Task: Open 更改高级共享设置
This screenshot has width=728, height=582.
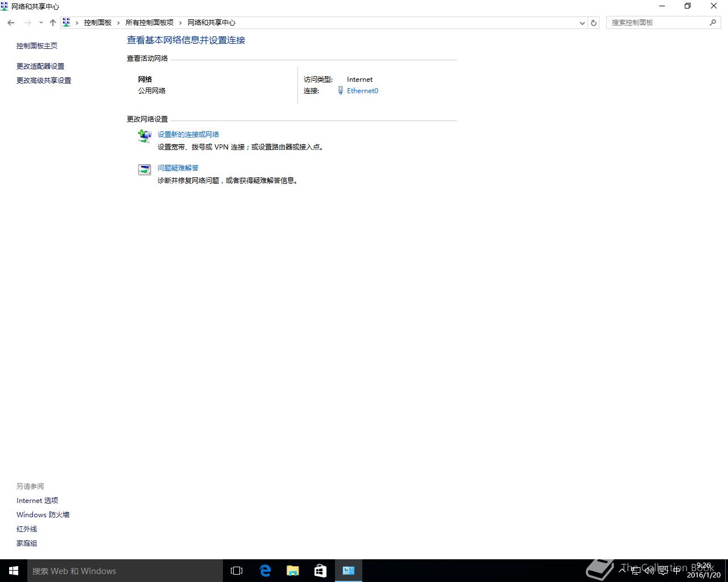Action: click(x=44, y=81)
